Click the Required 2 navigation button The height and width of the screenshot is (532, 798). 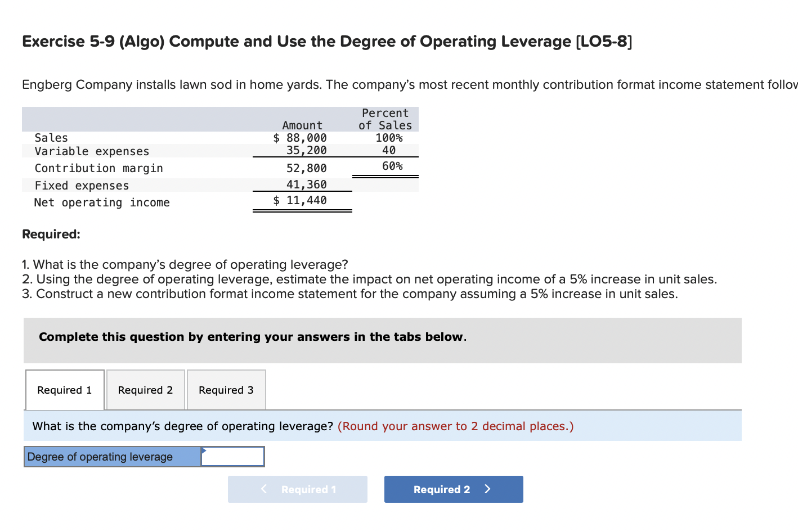pos(454,489)
